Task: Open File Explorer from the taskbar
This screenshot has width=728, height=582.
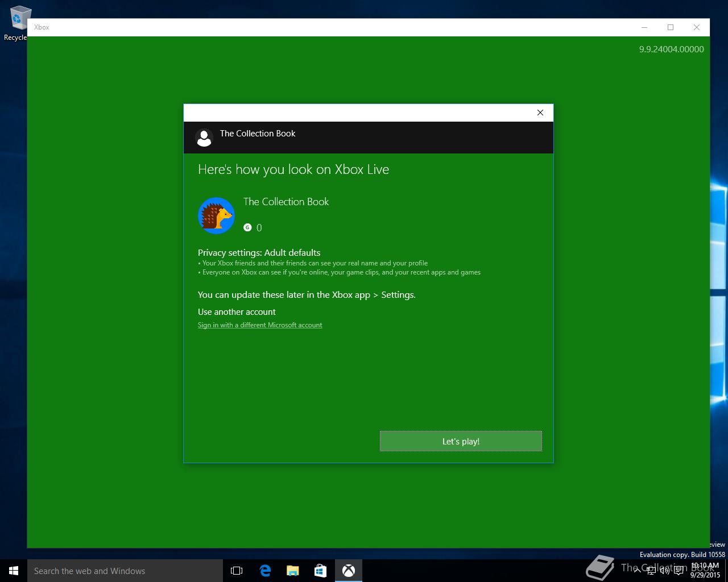Action: point(293,571)
